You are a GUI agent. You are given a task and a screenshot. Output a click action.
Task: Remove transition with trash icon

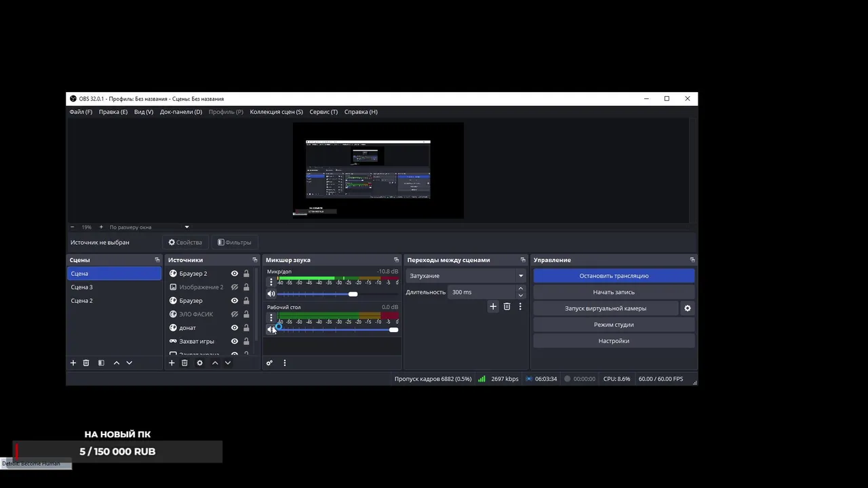pos(507,306)
